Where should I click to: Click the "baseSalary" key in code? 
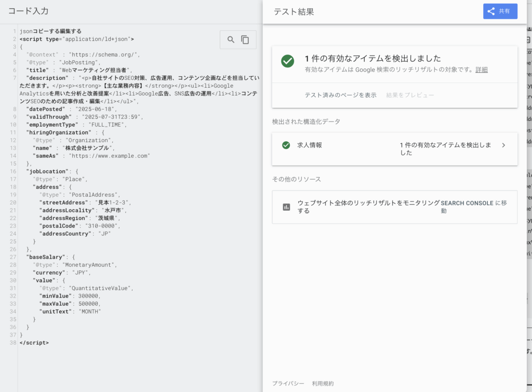point(46,257)
